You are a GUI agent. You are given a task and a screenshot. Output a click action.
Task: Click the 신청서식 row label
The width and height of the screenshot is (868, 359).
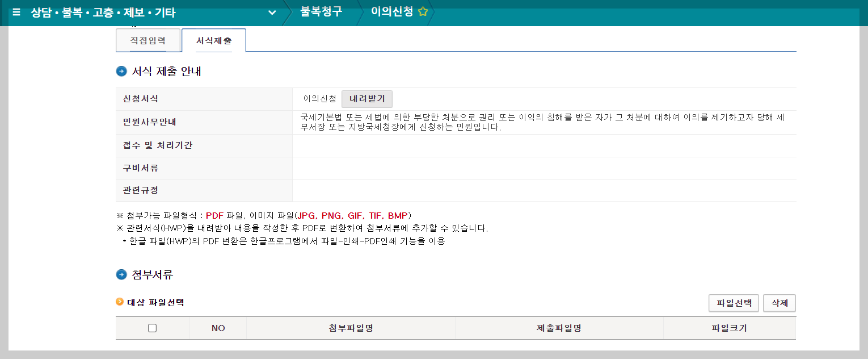139,98
